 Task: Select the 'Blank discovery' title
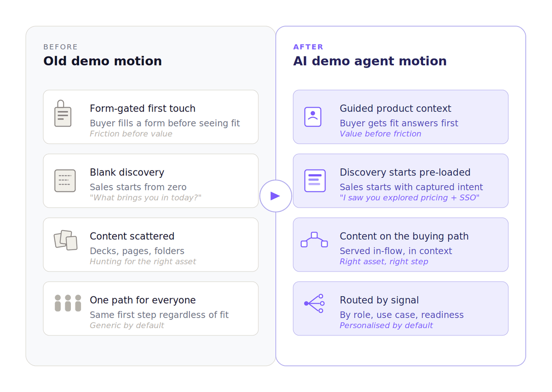click(127, 172)
